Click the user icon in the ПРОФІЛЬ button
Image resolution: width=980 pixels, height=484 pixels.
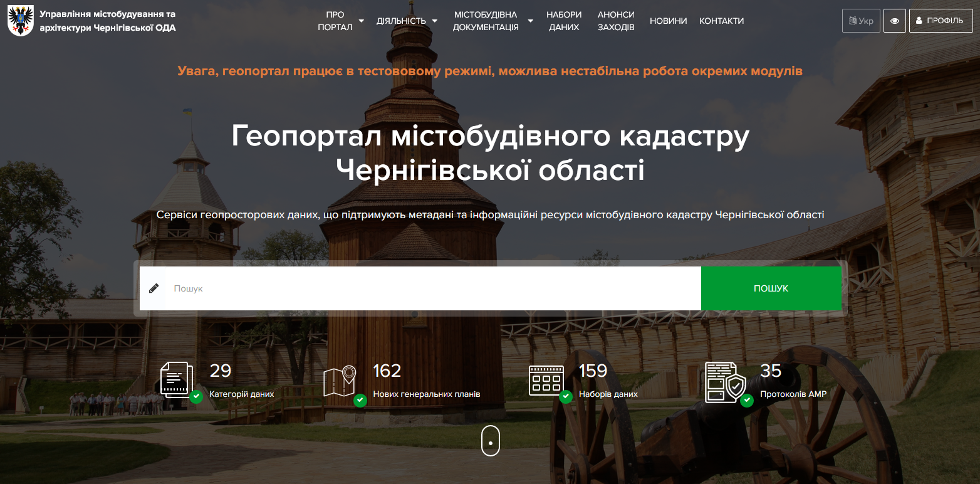coord(919,21)
